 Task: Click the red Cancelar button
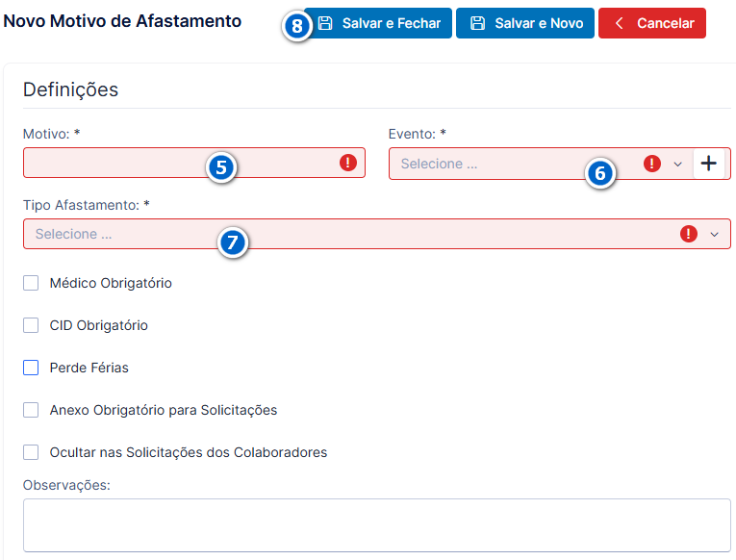coord(652,23)
